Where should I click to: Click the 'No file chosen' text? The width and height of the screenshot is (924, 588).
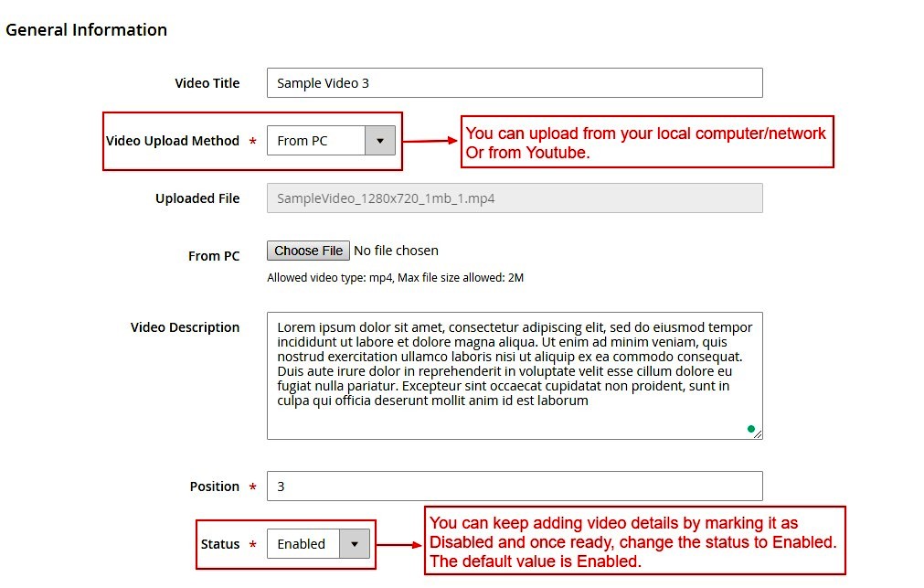[396, 251]
